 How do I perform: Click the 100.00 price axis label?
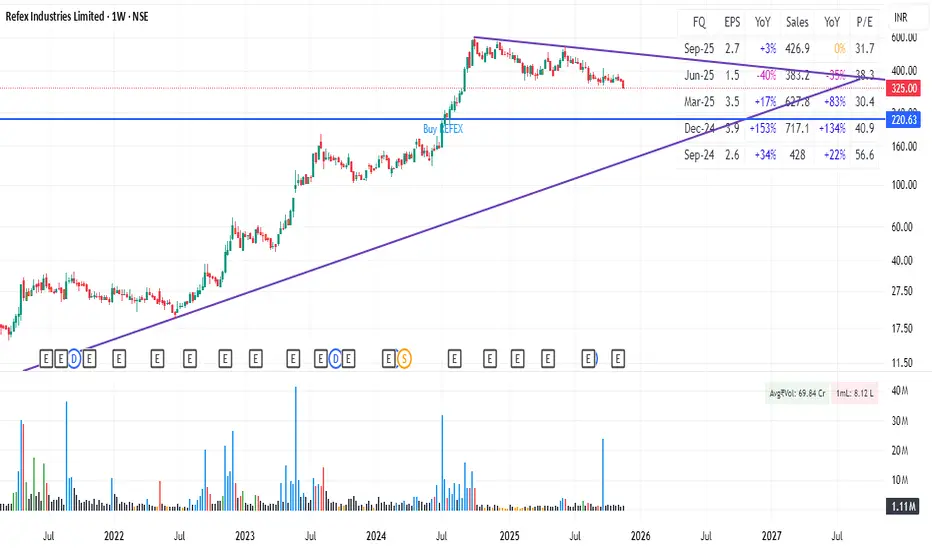point(904,185)
